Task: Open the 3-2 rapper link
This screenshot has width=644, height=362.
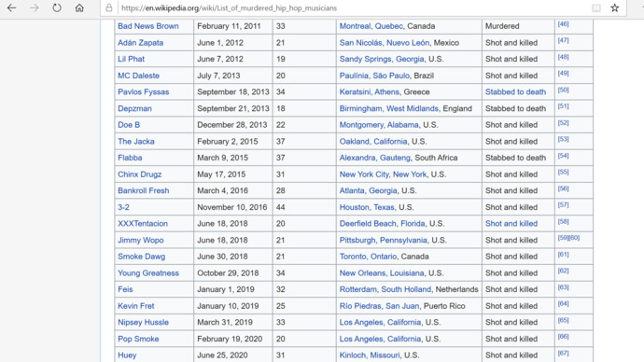Action: click(x=123, y=207)
